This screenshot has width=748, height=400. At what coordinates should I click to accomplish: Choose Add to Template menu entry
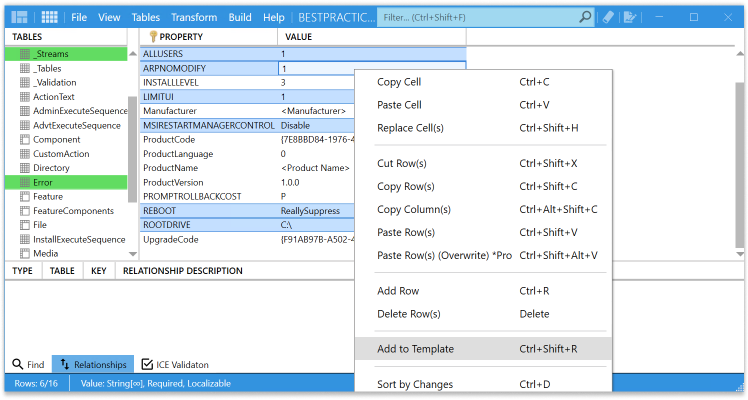483,349
